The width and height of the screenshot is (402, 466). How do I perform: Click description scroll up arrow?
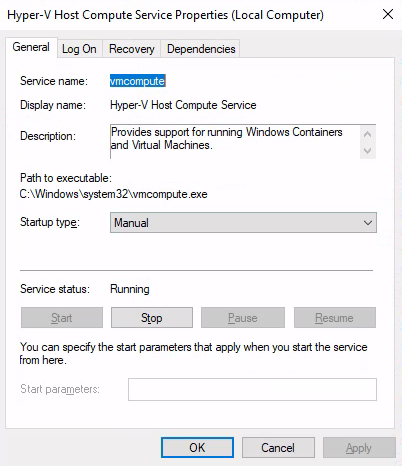tap(368, 134)
